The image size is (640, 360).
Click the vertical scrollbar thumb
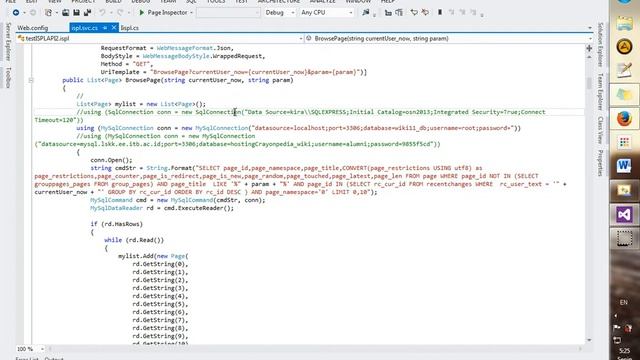click(x=589, y=83)
